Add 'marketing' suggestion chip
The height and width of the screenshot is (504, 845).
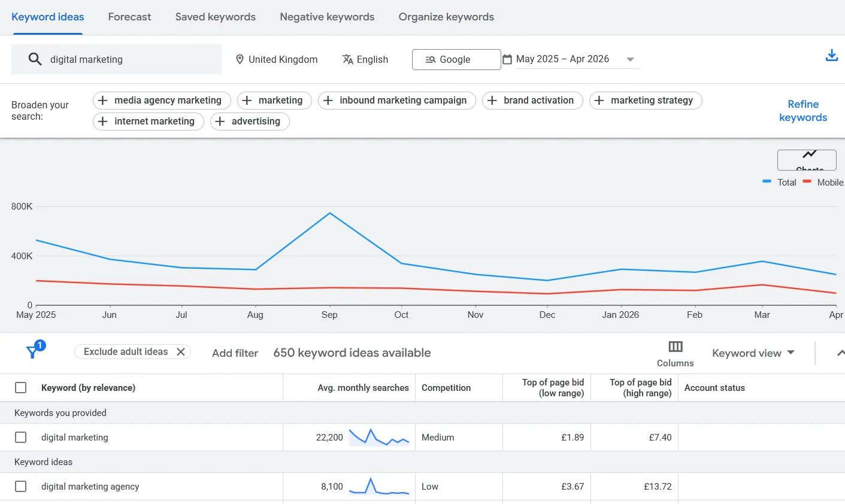coord(274,101)
